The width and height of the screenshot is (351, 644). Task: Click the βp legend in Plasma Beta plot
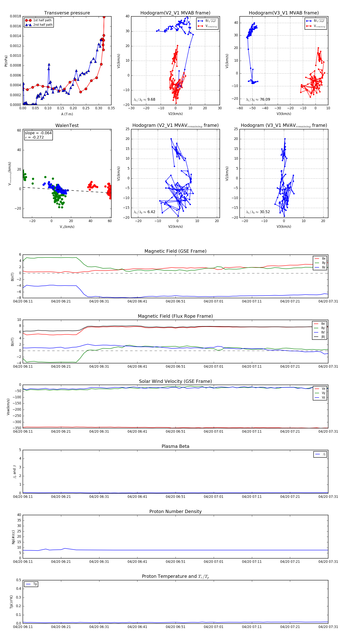[320, 454]
